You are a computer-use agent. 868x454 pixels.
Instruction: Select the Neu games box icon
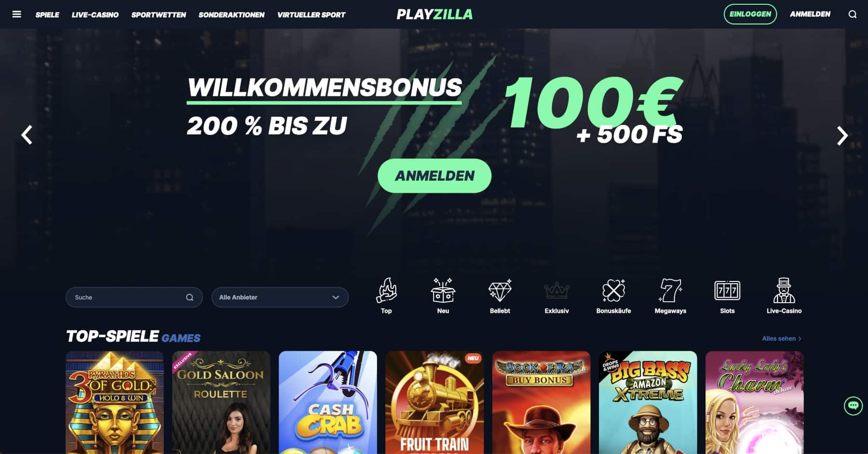pyautogui.click(x=443, y=291)
